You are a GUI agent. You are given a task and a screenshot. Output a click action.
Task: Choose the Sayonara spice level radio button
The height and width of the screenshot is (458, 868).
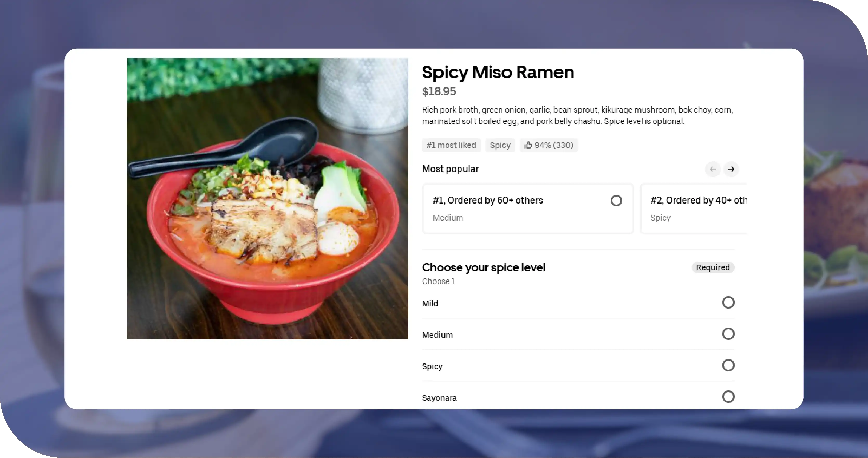(x=728, y=397)
